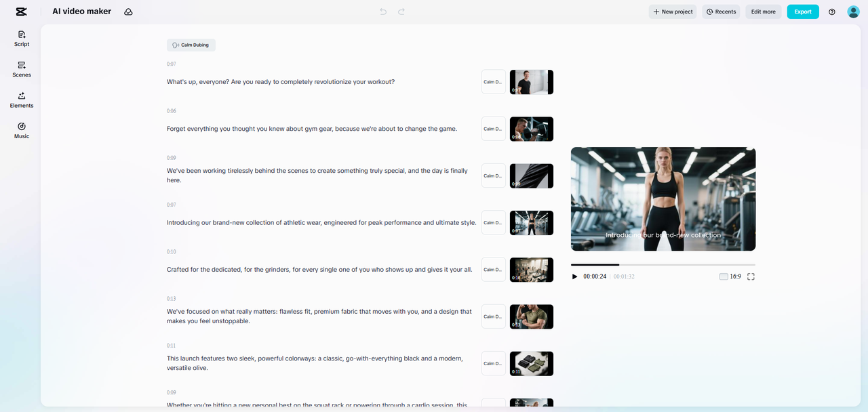Open the Help question mark icon
This screenshot has height=412, width=868.
(x=832, y=12)
